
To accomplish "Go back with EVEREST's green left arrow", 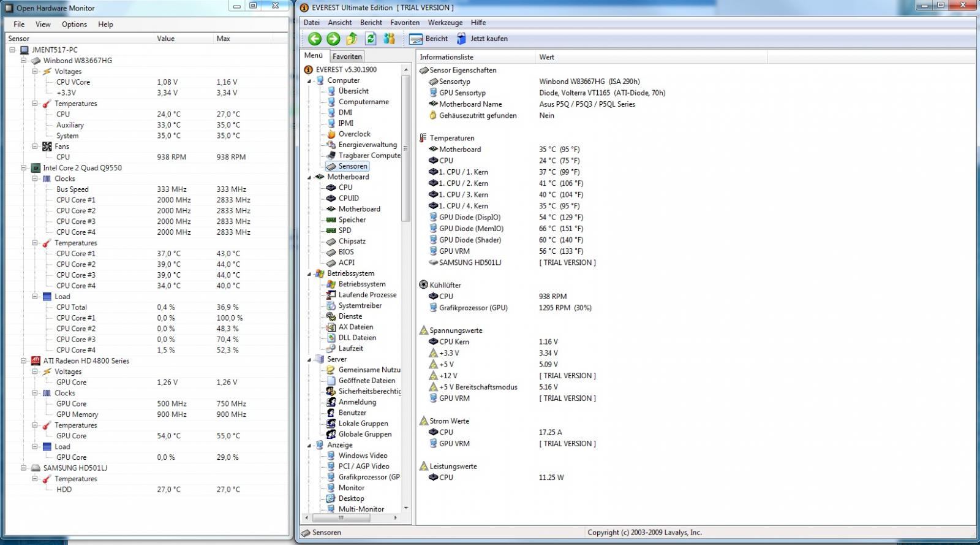I will (x=315, y=39).
